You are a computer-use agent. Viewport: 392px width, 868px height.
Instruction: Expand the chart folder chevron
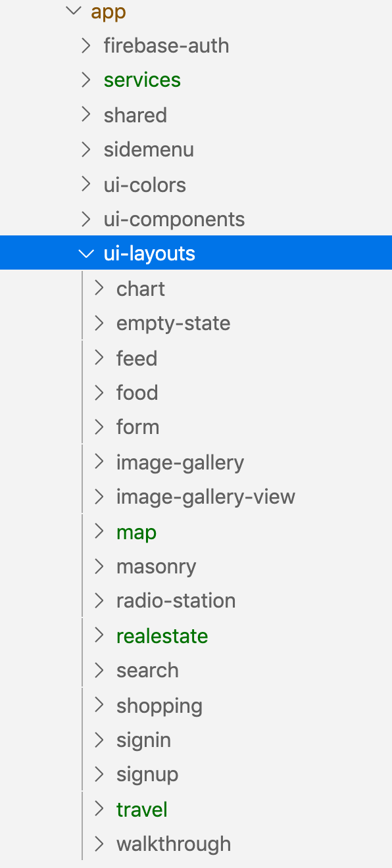click(x=99, y=289)
